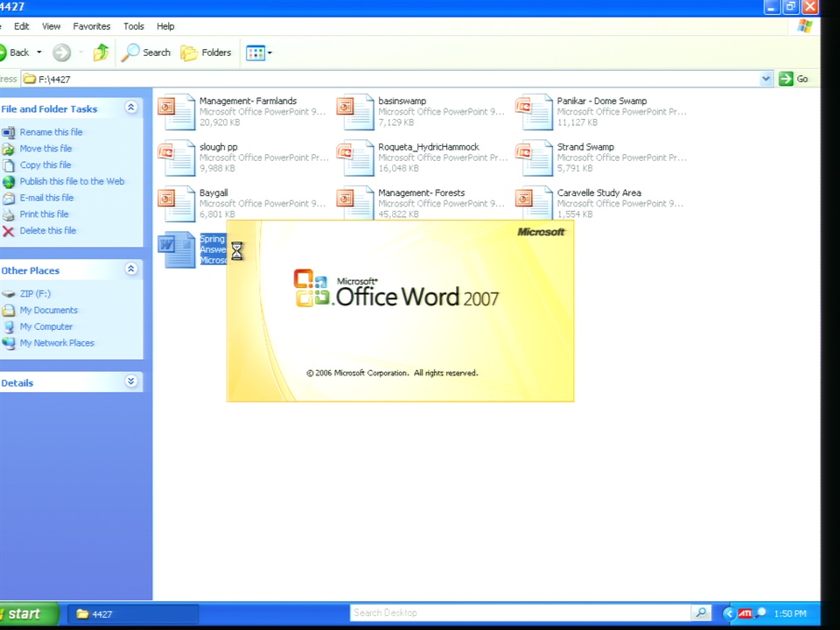840x630 pixels.
Task: Collapse the File and Folder Tasks panel
Action: coord(130,108)
